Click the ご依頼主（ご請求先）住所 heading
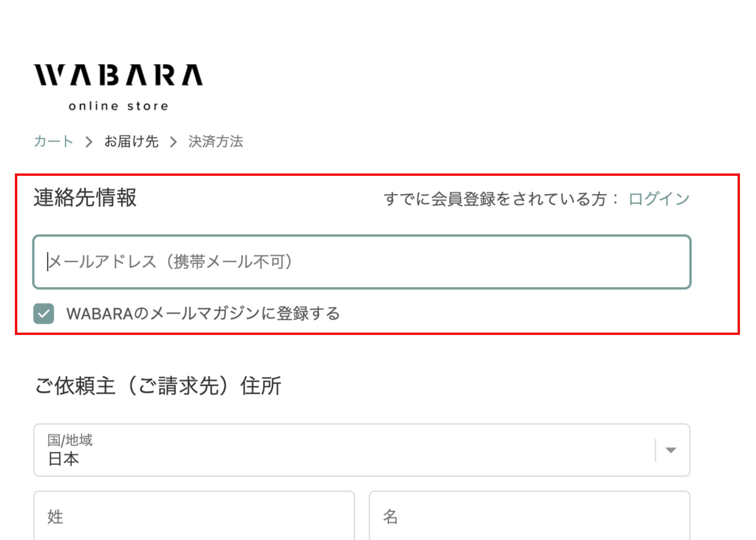 [158, 386]
